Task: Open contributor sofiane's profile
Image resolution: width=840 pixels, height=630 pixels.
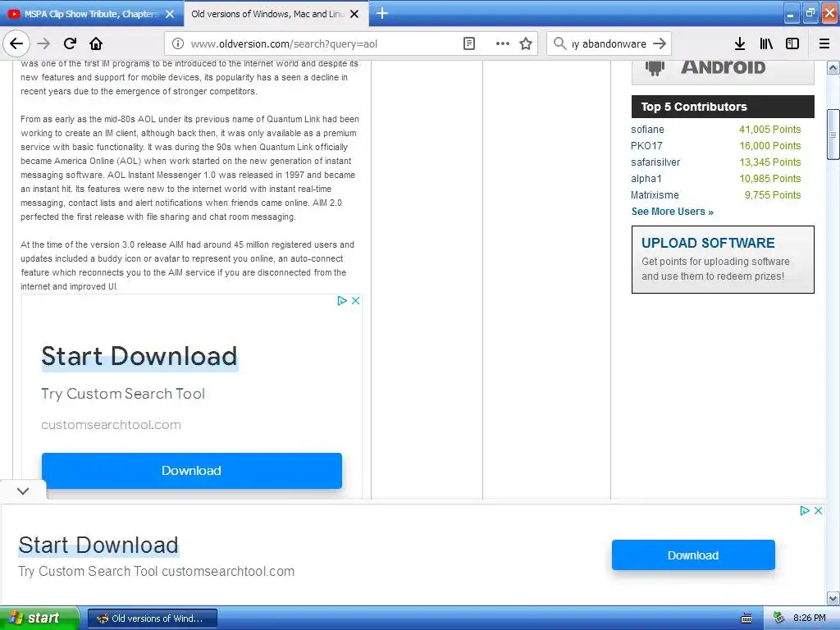Action: [647, 129]
